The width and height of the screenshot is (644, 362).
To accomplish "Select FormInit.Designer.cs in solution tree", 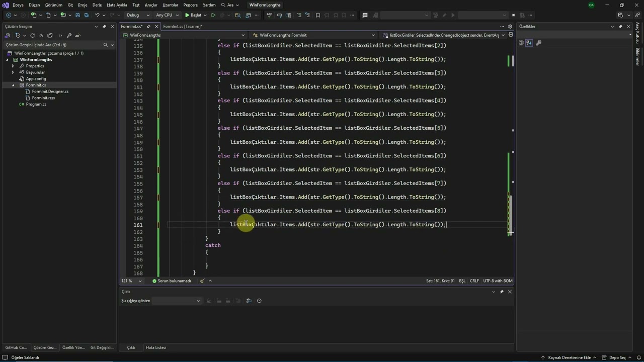I will coord(50,92).
